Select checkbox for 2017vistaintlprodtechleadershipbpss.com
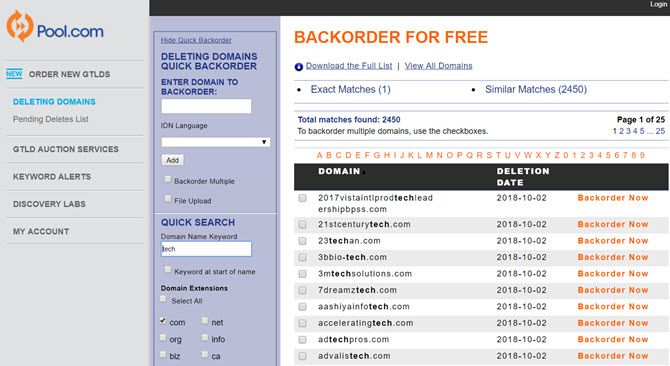Screen dimensions: 670x366 point(303,198)
